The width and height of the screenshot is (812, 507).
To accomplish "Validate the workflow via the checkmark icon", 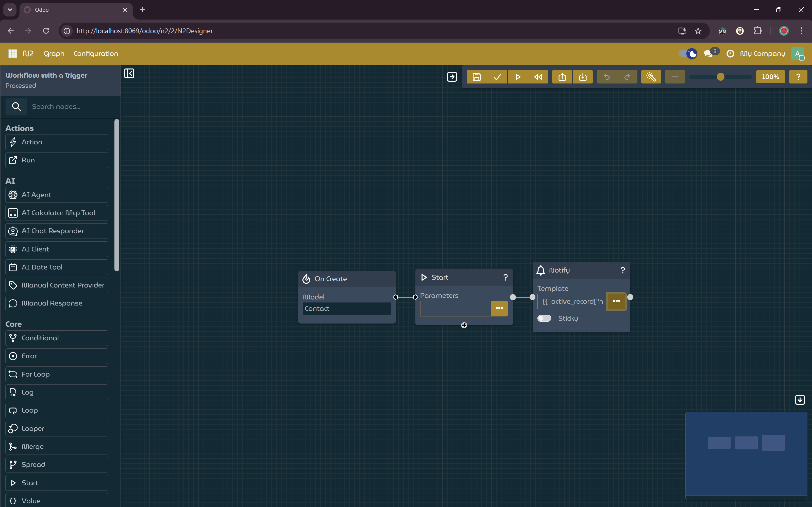I will click(497, 77).
